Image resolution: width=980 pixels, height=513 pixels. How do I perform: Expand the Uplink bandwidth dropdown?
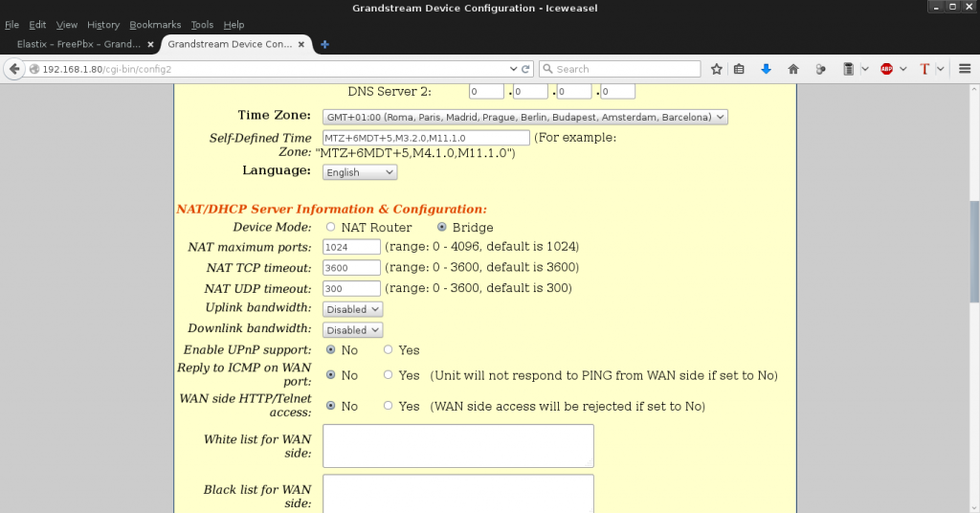352,309
